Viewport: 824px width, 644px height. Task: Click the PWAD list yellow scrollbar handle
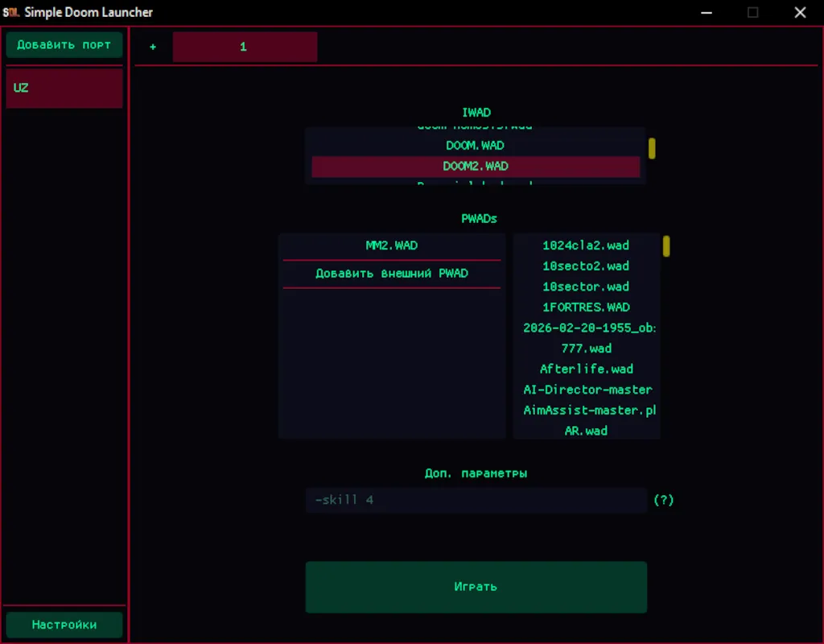click(666, 246)
